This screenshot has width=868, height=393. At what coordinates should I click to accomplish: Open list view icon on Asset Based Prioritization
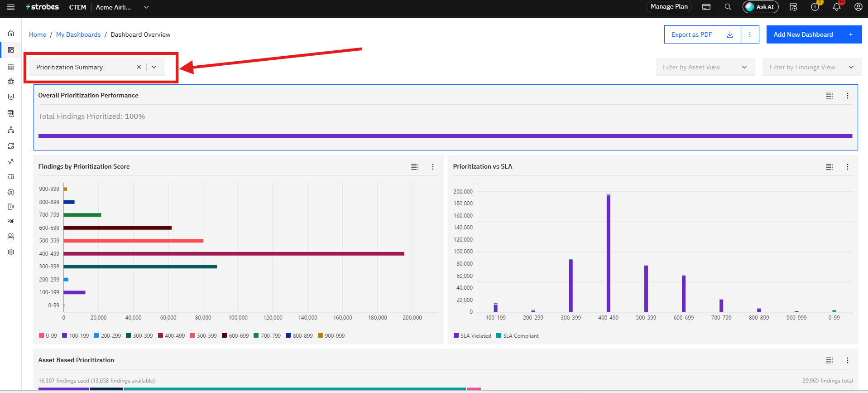(830, 360)
